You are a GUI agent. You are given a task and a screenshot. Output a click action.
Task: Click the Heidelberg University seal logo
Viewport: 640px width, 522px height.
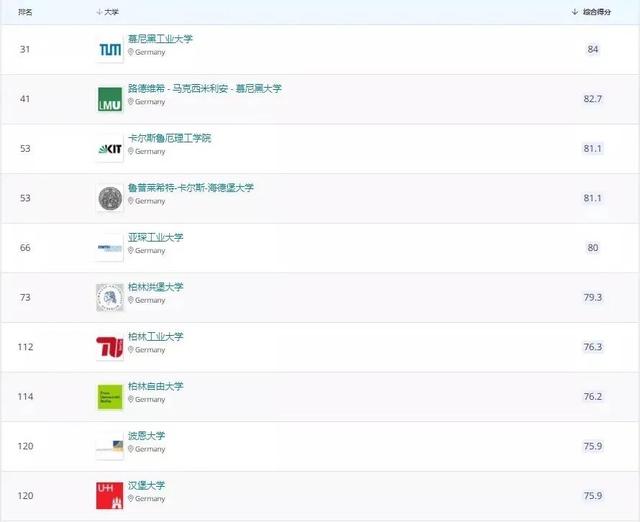click(x=109, y=198)
